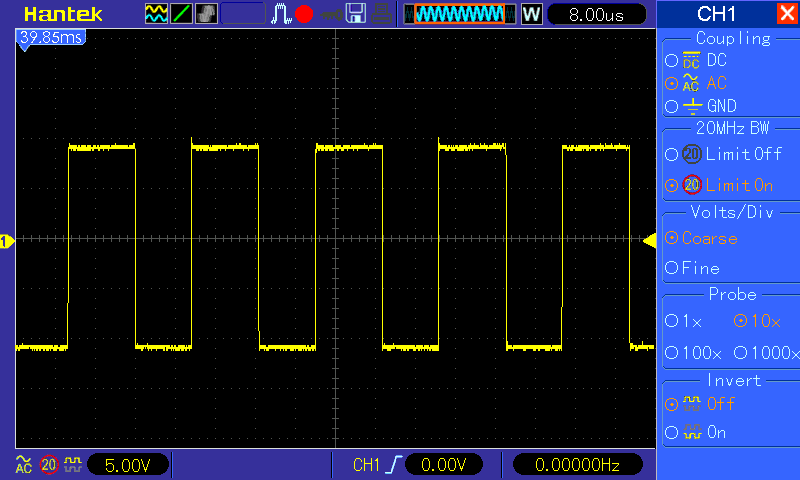Click the Hantek logo
The height and width of the screenshot is (480, 800).
pos(63,15)
